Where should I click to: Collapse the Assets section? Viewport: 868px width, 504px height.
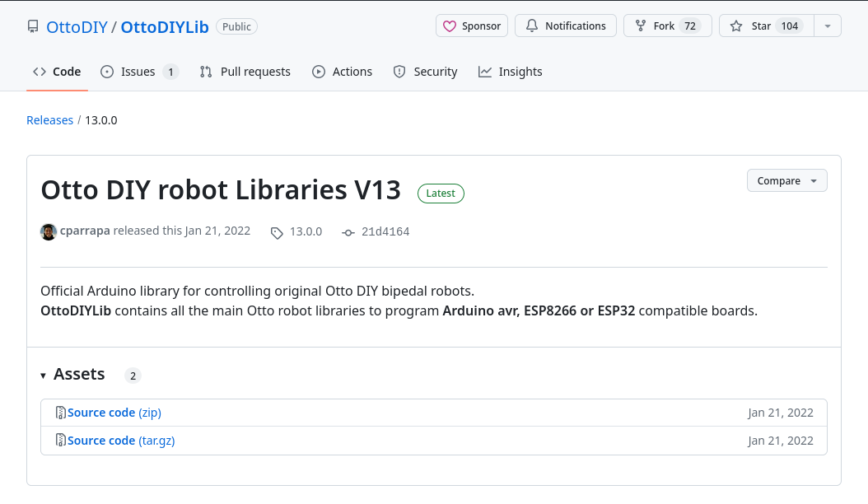[44, 376]
